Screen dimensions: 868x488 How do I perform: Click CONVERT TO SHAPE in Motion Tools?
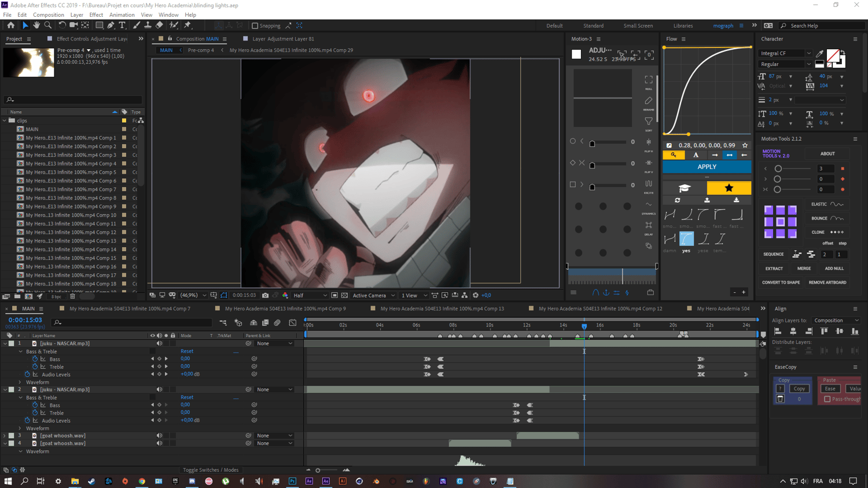(x=781, y=282)
